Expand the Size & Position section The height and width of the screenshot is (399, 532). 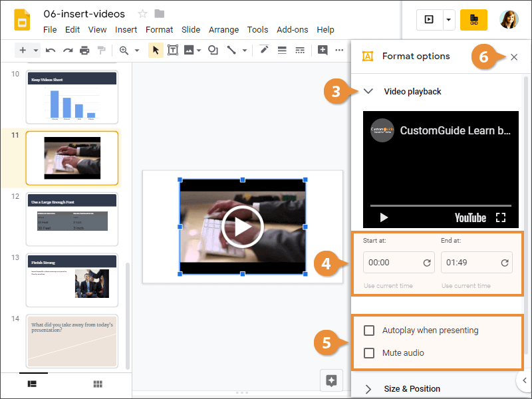point(367,389)
